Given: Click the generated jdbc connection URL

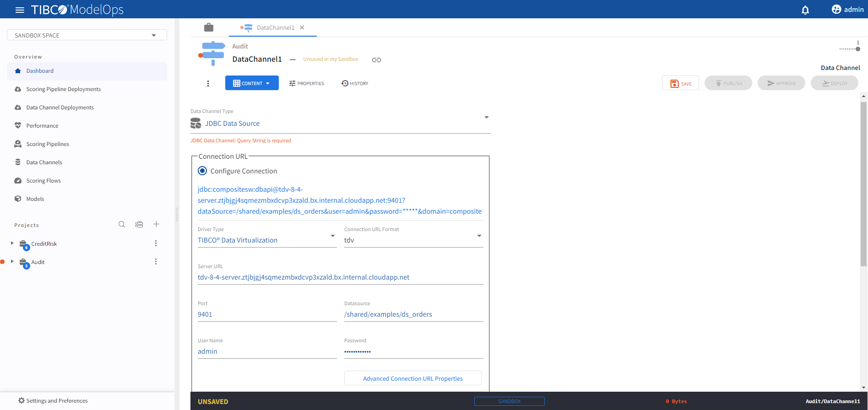Looking at the screenshot, I should click(340, 200).
